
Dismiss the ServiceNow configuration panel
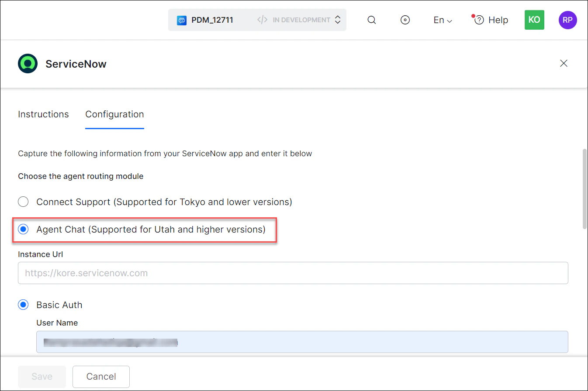(x=564, y=63)
